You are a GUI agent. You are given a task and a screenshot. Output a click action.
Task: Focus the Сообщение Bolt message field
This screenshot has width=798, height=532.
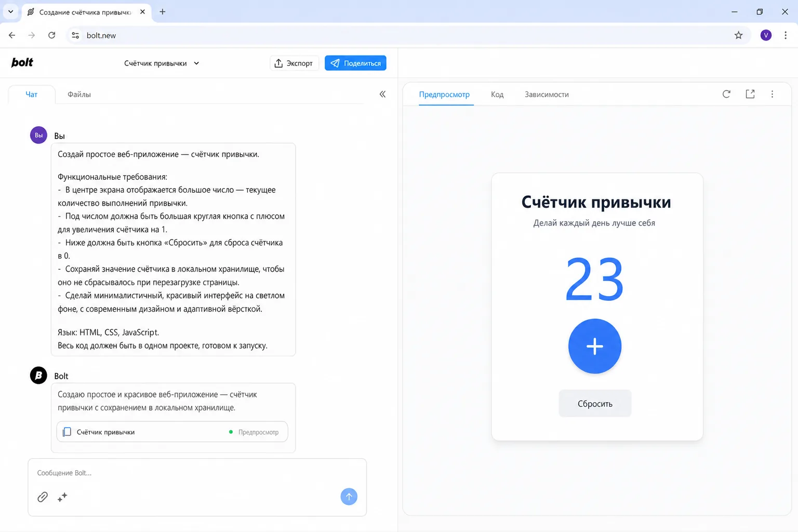(x=197, y=473)
